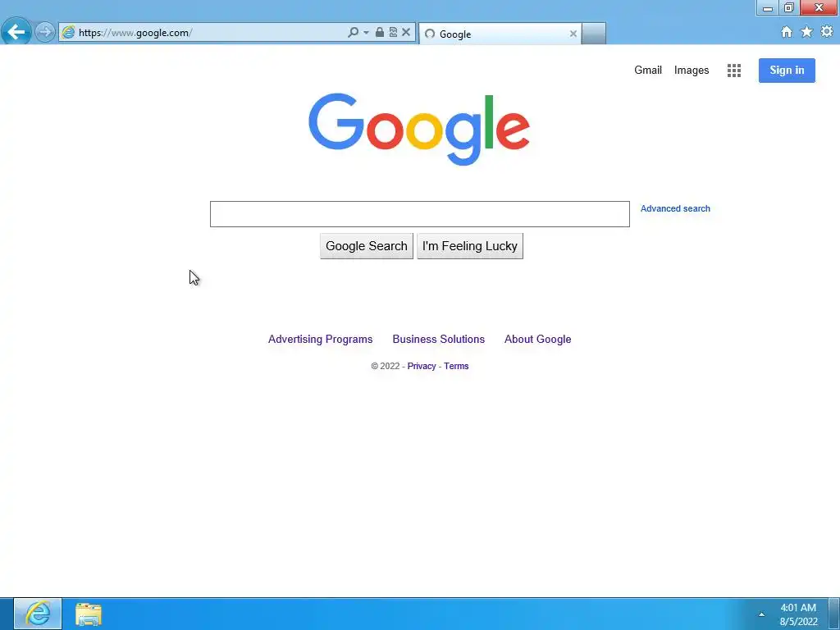Click the Internet Explorer taskbar icon
Viewport: 840px width, 630px height.
tap(38, 614)
